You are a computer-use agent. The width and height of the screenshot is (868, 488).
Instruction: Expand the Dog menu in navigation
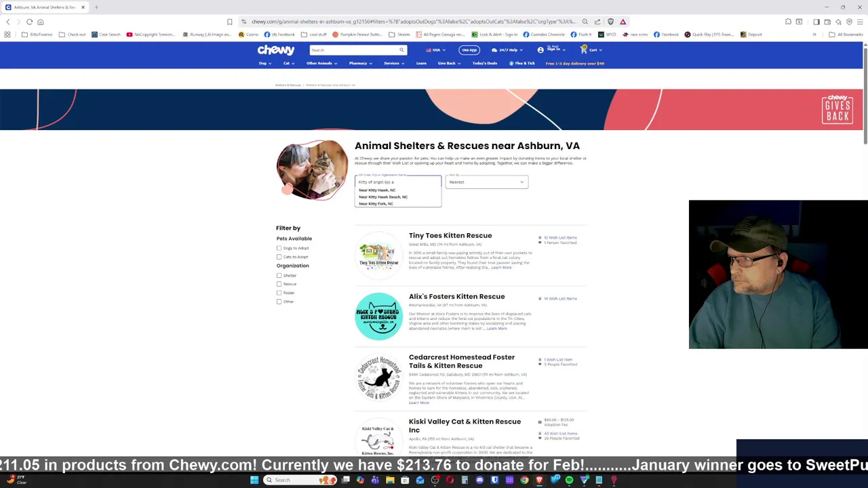265,63
